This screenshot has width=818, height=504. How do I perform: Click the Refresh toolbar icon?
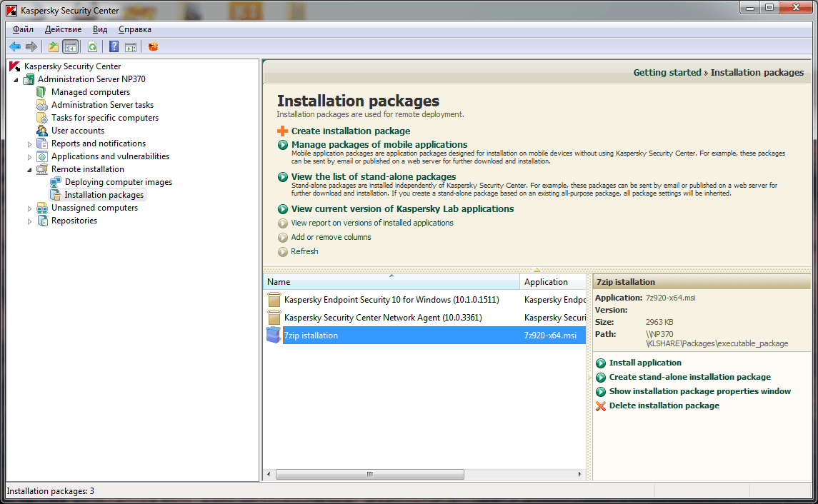(92, 47)
